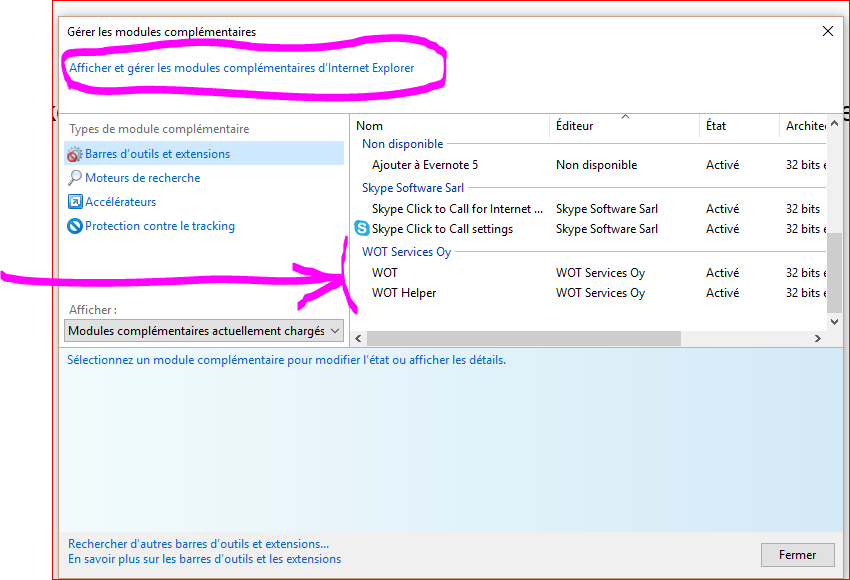Open the Afficher dropdown list
Viewport: 850px width, 580px height.
click(x=204, y=331)
